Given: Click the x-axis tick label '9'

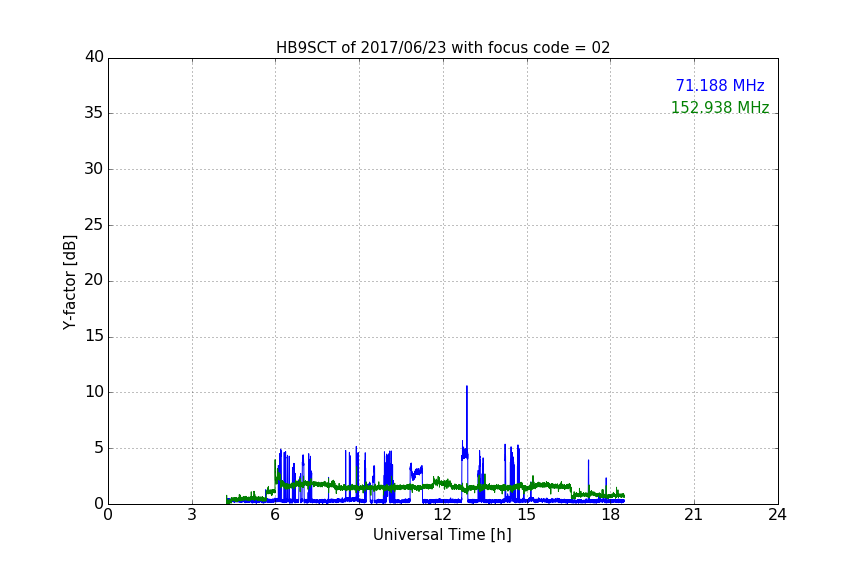Looking at the screenshot, I should 359,515.
